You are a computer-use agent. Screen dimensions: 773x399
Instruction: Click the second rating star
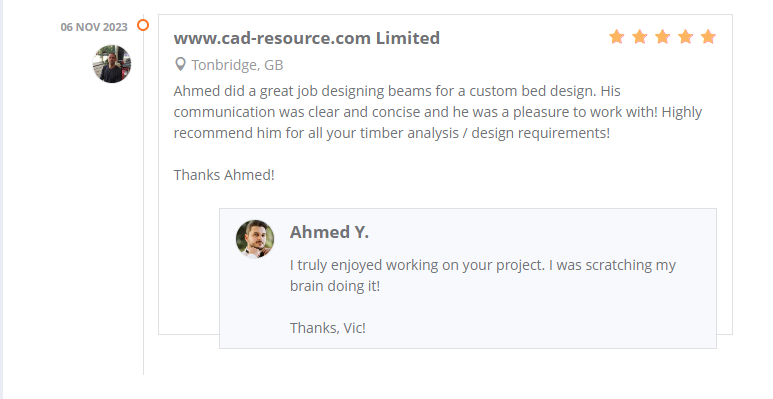click(640, 37)
